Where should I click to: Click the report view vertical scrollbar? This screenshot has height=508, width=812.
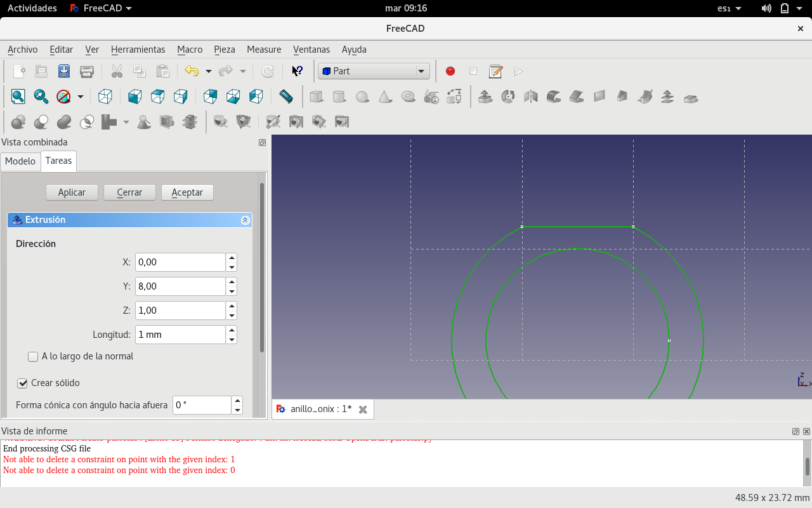[x=808, y=467]
